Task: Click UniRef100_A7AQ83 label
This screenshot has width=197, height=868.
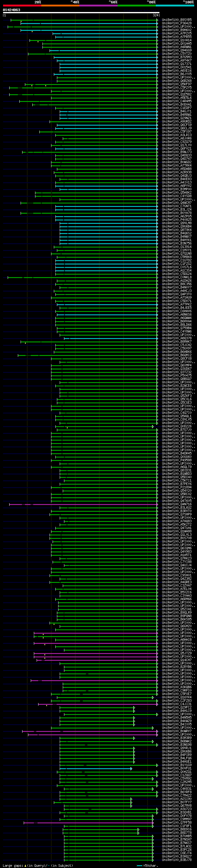Action: coord(177,521)
